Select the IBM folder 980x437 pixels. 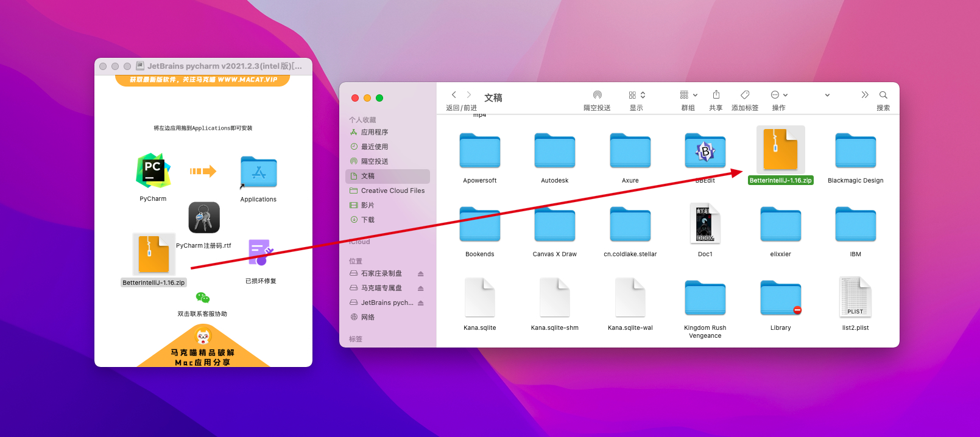[856, 225]
